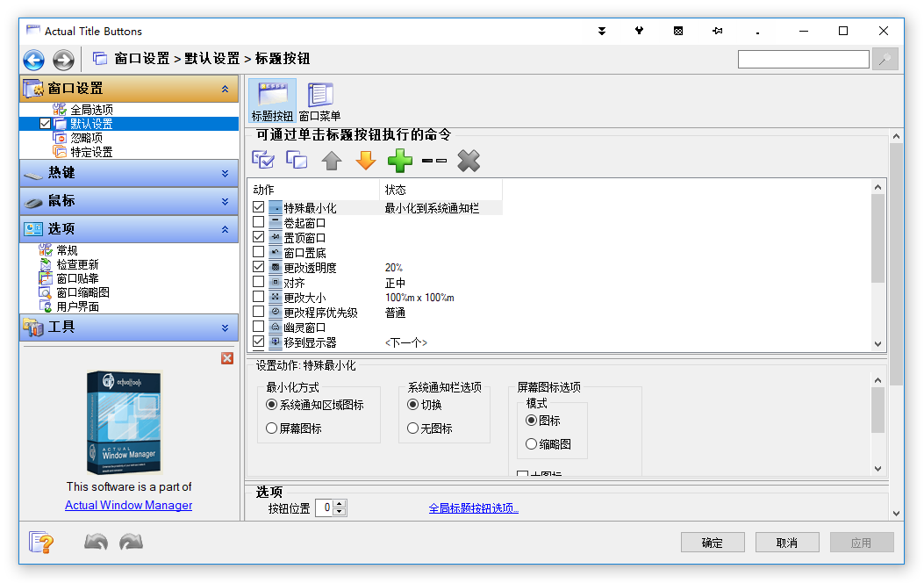Click the forward navigation arrow

[63, 60]
